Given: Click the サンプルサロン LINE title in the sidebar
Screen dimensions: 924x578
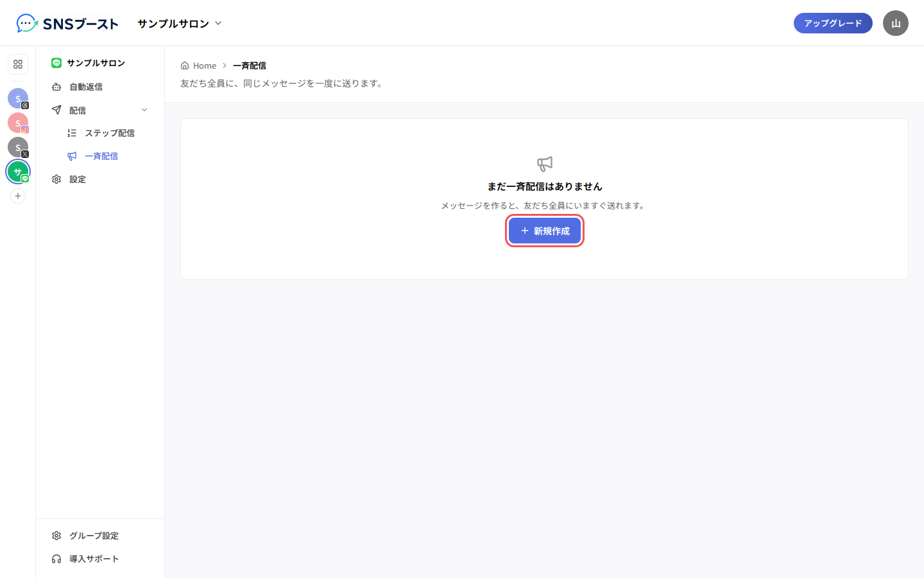Looking at the screenshot, I should [89, 63].
